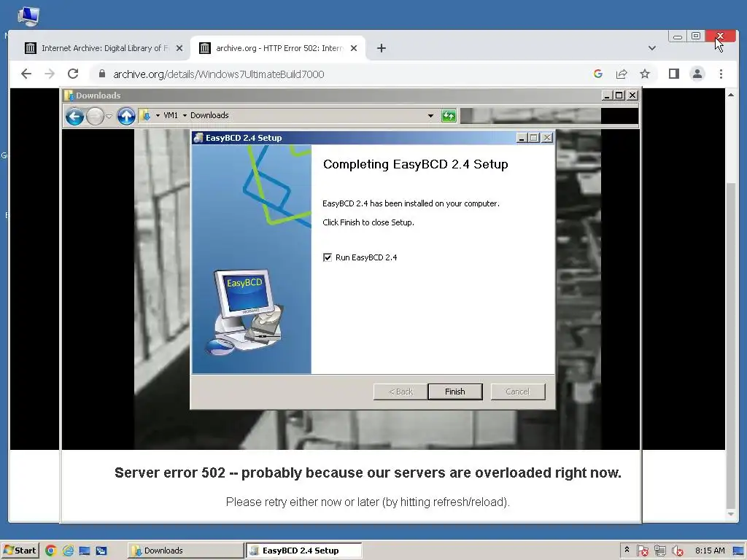747x560 pixels.
Task: Click the Back button in EasyBCD setup
Action: pos(400,392)
